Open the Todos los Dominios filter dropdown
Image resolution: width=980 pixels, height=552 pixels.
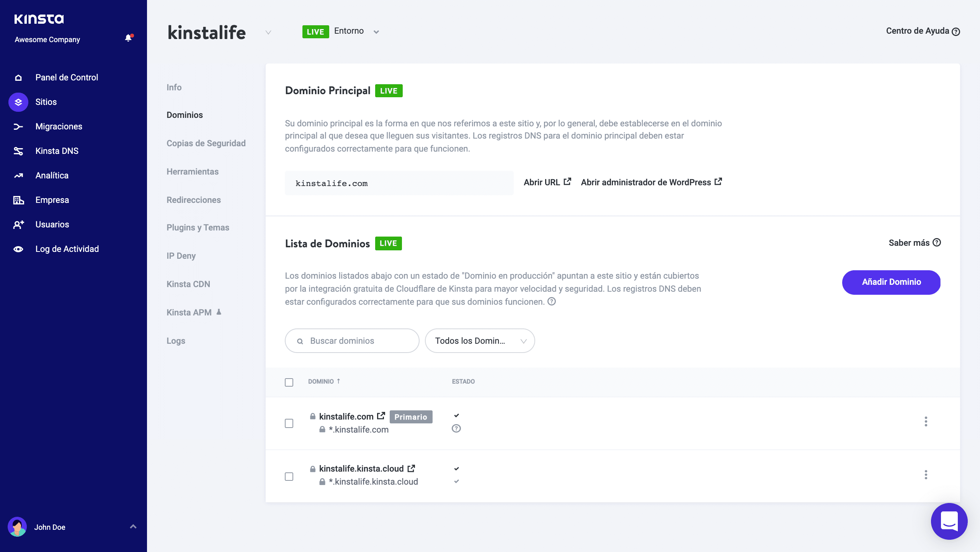coord(480,341)
